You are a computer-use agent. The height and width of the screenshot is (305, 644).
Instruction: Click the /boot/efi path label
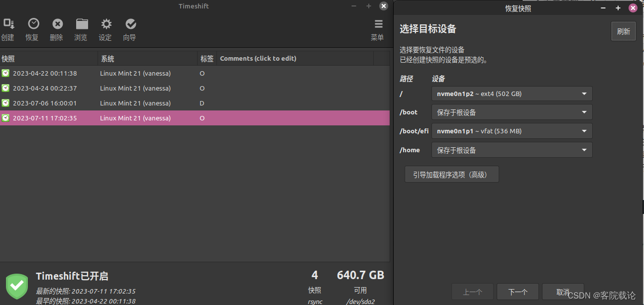414,131
